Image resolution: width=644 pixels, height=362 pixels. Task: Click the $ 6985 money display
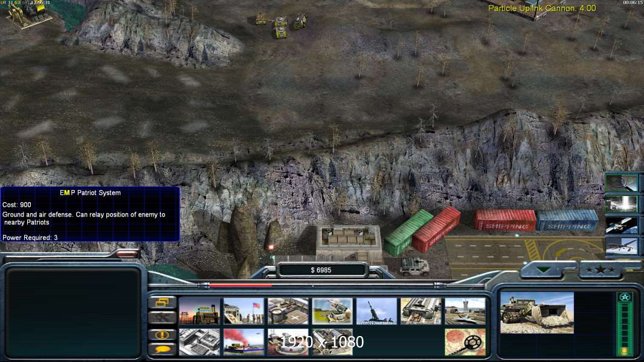click(x=321, y=270)
